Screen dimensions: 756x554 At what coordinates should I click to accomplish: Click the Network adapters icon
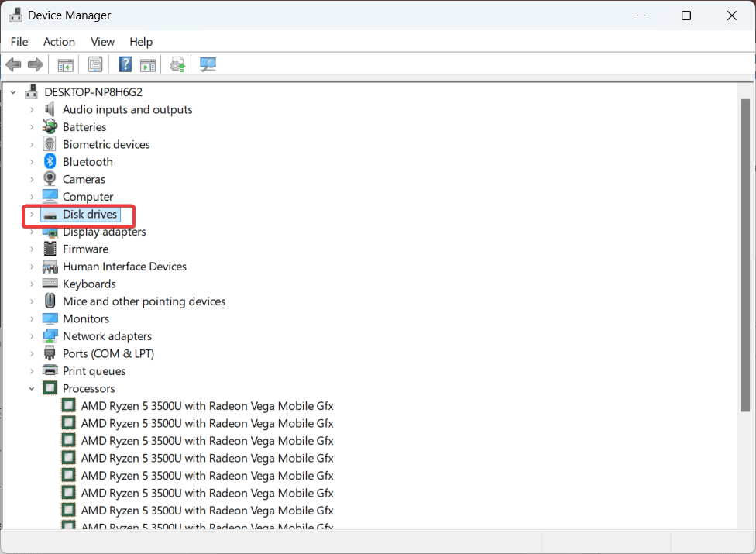50,335
